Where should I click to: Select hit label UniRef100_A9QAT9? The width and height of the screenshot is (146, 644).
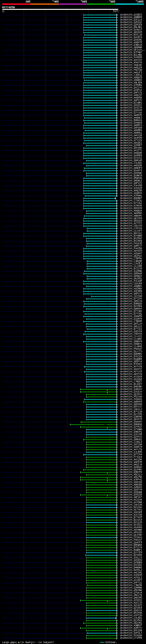131,42
